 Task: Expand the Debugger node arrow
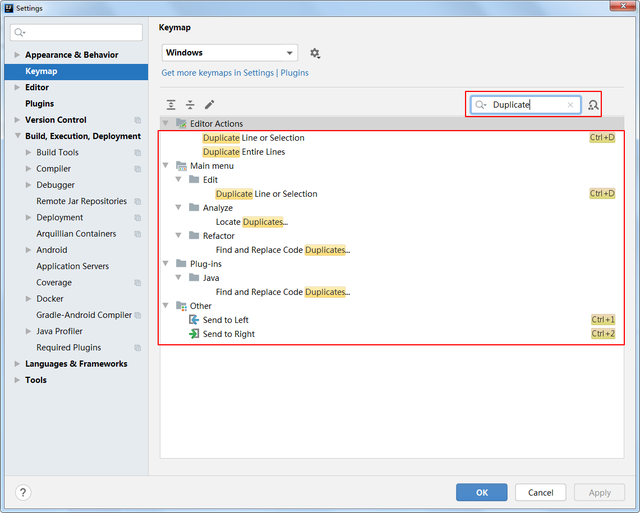click(x=28, y=185)
